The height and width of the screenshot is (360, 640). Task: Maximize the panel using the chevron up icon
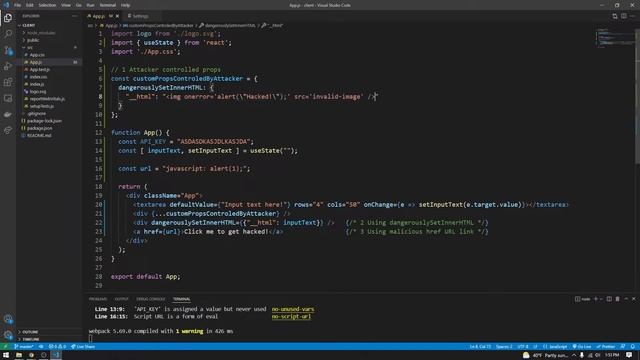[x=626, y=299]
